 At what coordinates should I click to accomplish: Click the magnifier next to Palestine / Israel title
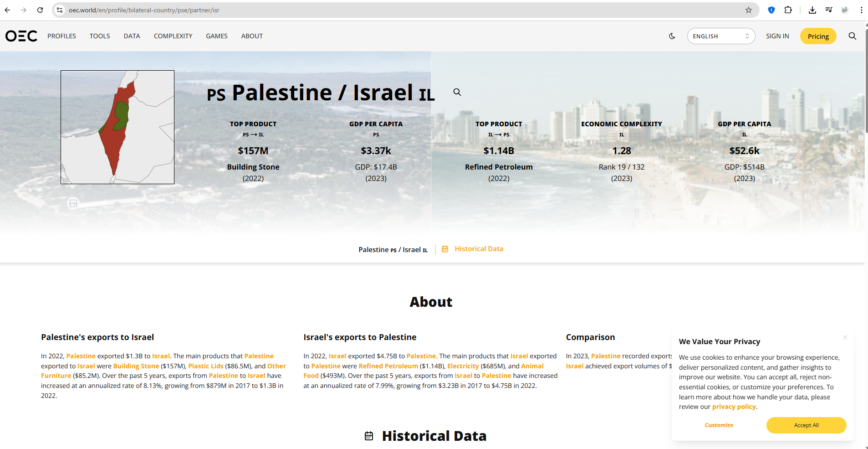457,92
